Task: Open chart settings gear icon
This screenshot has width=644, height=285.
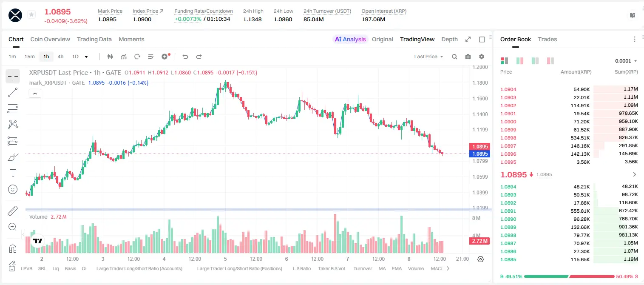Action: [x=482, y=57]
